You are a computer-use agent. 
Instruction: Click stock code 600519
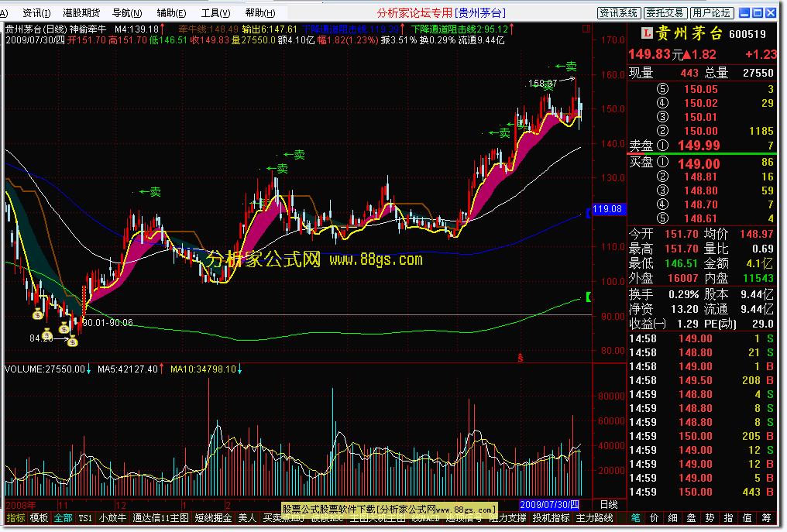coord(747,34)
